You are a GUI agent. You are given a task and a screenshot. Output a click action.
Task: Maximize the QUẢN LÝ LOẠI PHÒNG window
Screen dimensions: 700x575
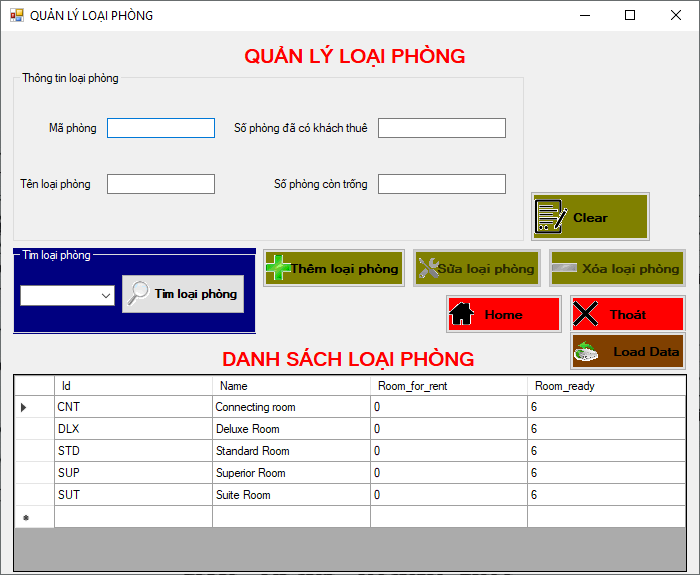click(x=630, y=15)
